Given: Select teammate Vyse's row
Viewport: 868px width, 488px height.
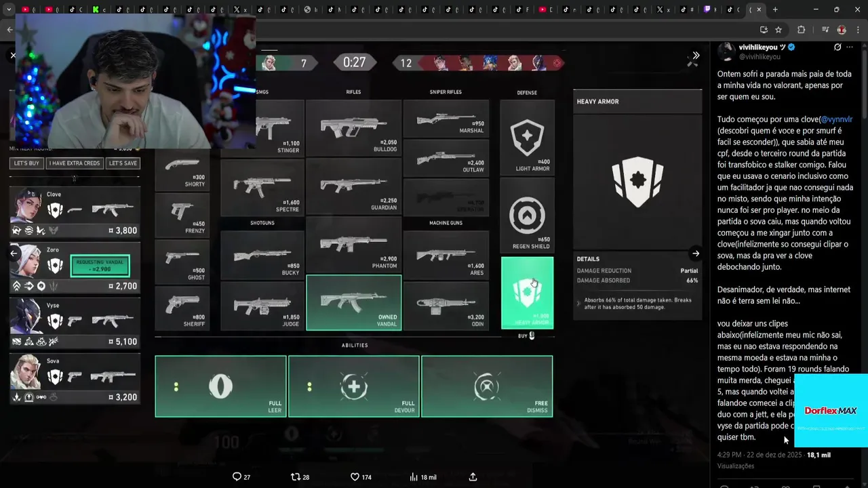Looking at the screenshot, I should [75, 323].
